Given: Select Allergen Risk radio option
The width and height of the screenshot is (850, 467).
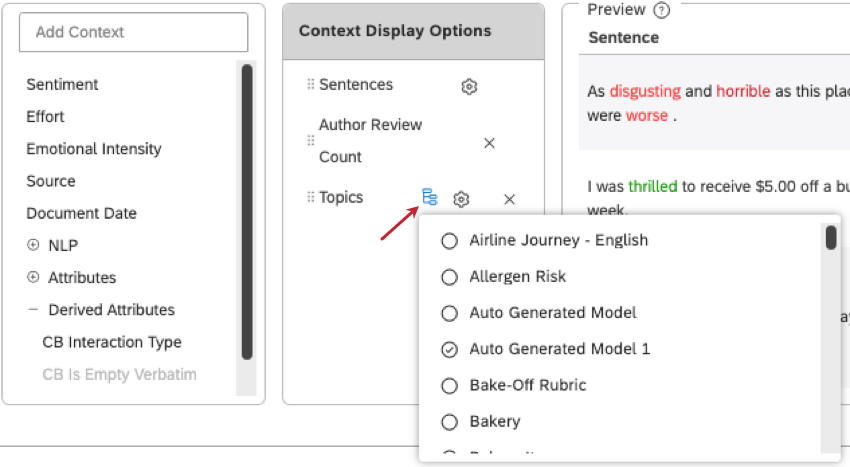Looking at the screenshot, I should click(x=450, y=276).
